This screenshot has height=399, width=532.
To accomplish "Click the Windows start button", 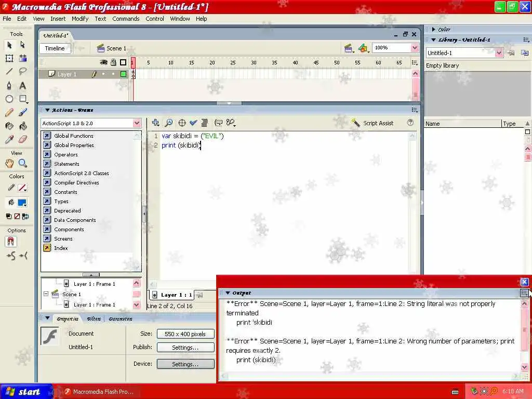I will 26,392.
